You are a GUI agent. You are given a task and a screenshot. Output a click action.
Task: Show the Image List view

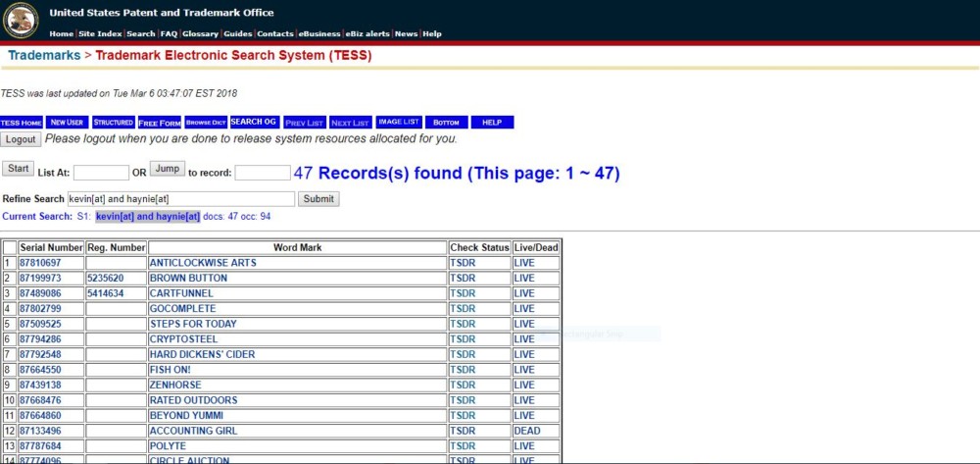pyautogui.click(x=399, y=123)
